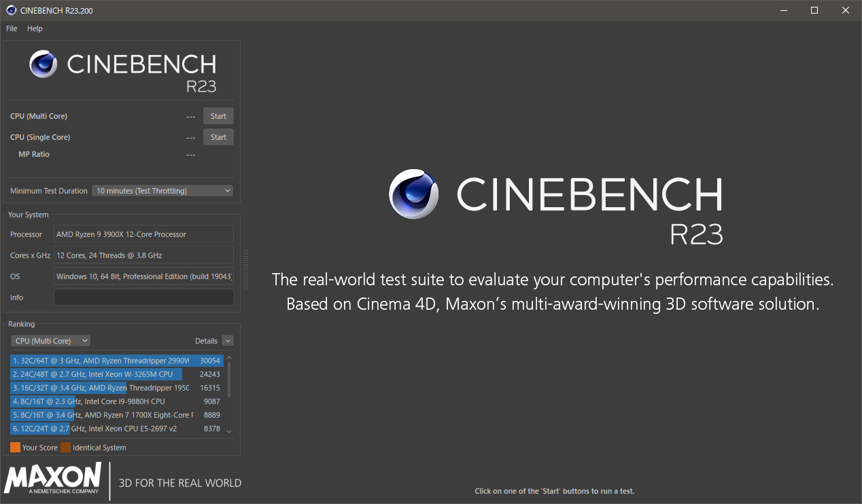
Task: Select ranking row 3 Threadripper 1950
Action: pos(116,388)
